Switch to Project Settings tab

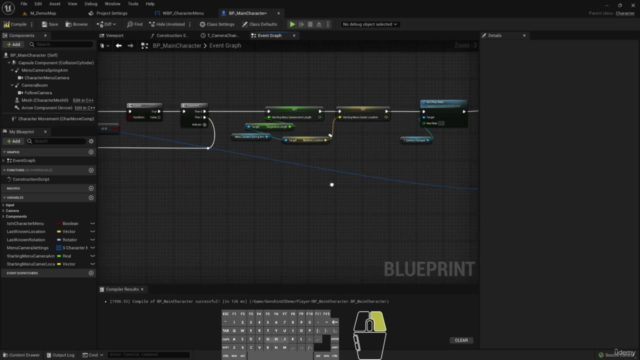coord(111,13)
